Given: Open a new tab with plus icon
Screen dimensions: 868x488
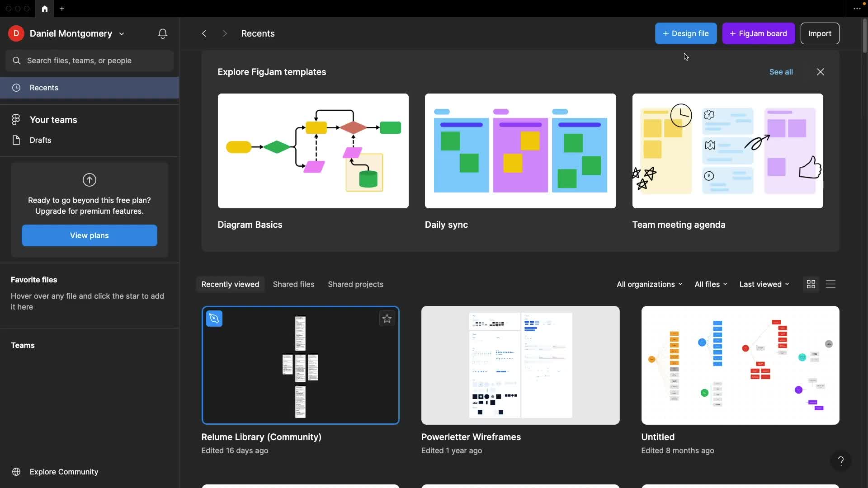Looking at the screenshot, I should click(x=62, y=9).
